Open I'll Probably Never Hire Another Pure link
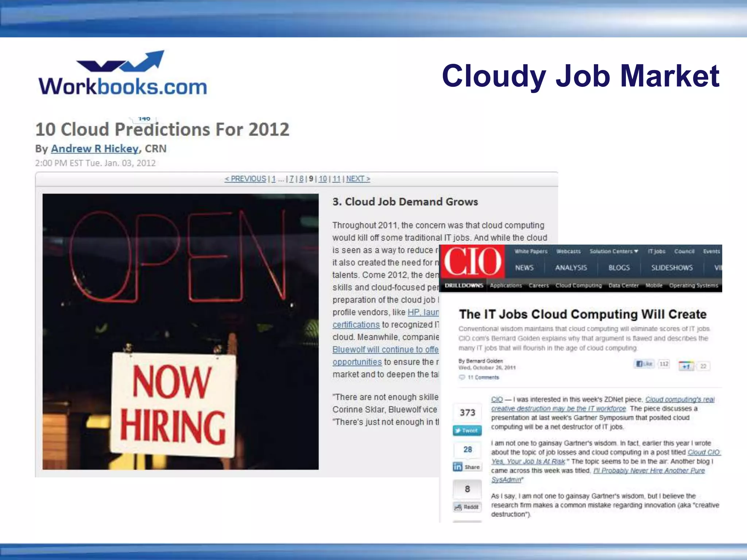This screenshot has height=560, width=747. [x=598, y=475]
